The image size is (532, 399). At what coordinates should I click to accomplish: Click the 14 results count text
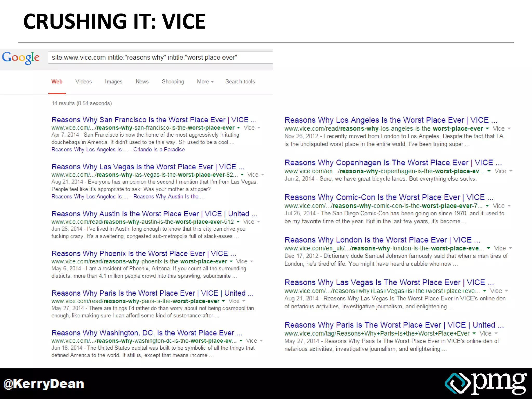[x=82, y=103]
